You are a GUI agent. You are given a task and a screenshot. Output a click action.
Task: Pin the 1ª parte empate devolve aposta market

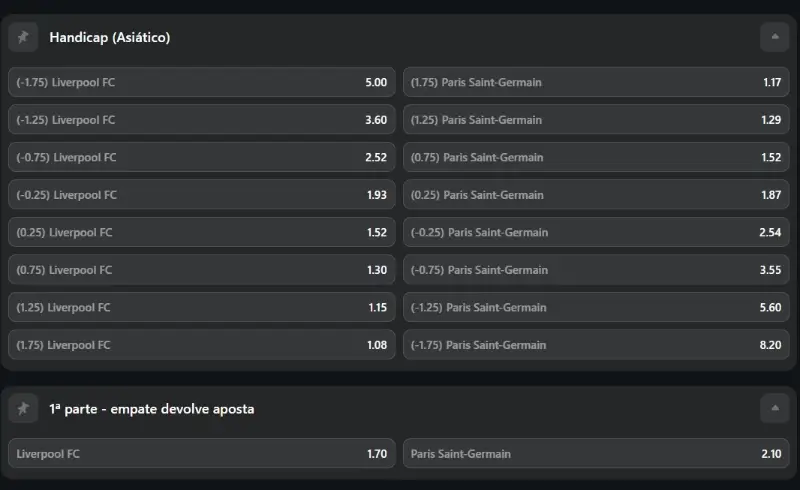pyautogui.click(x=23, y=408)
